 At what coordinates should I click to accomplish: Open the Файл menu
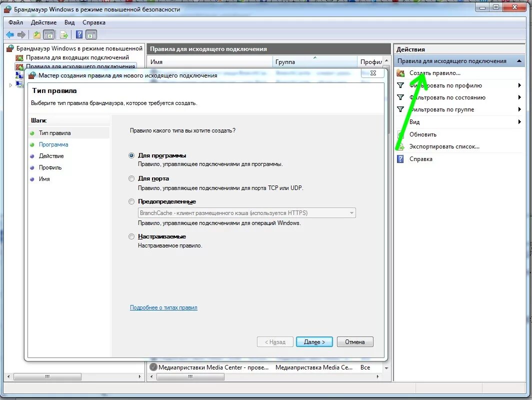15,22
